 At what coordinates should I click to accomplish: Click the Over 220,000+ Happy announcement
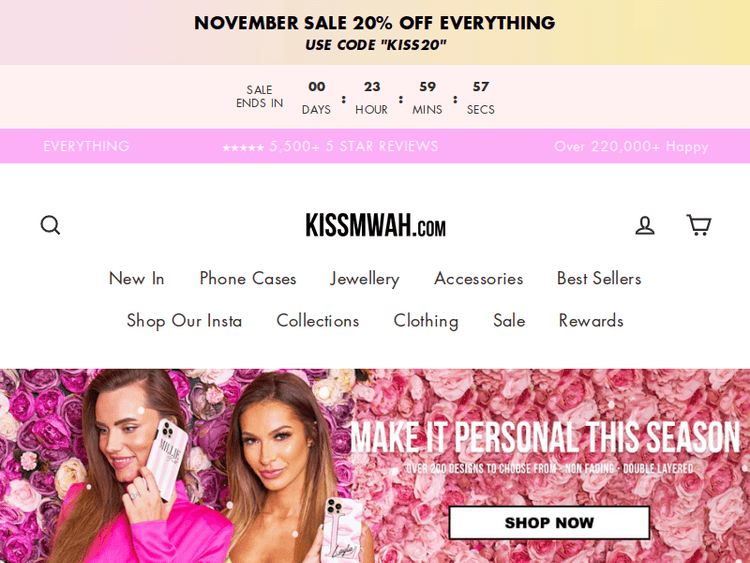[631, 146]
